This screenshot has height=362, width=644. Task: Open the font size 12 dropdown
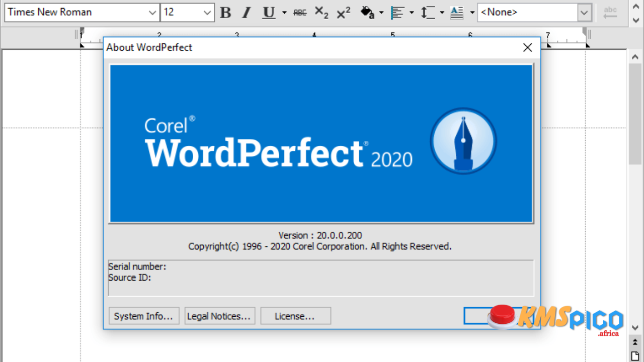click(207, 13)
